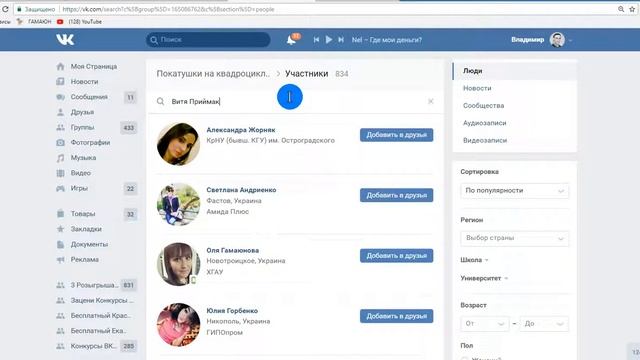Click the Игры gamepad icon

tap(60, 189)
